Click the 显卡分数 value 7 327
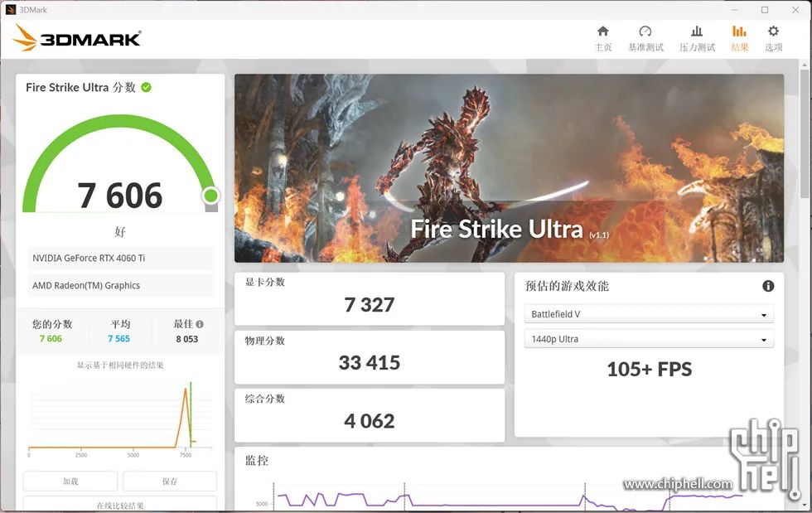 (x=370, y=305)
